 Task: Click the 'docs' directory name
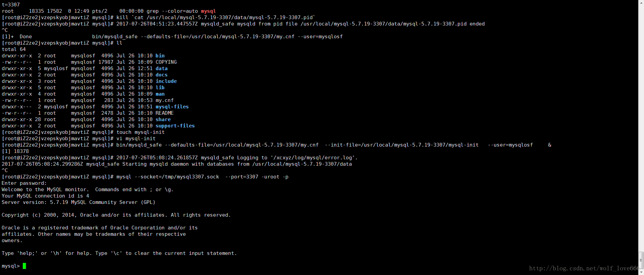161,75
